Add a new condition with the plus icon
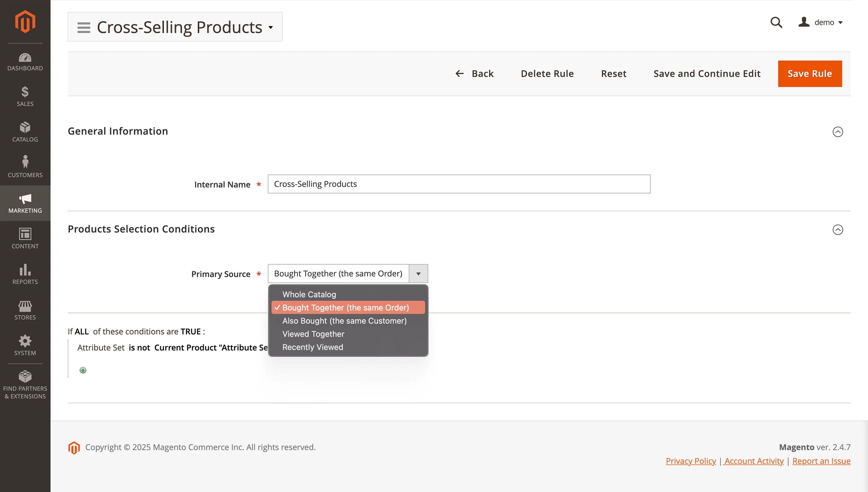 (x=82, y=370)
